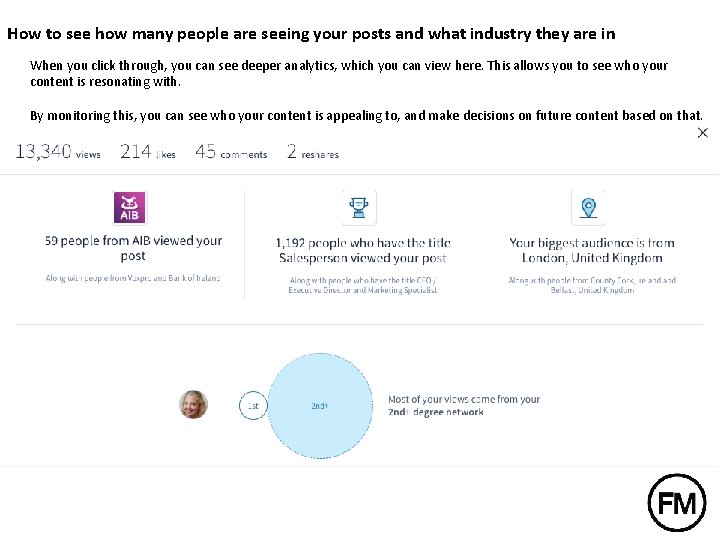
Task: Click the 1,192 Salesperson viewers statement
Action: (362, 250)
